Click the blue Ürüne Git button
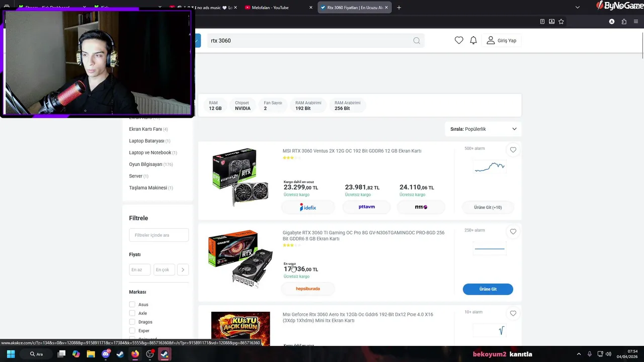The width and height of the screenshot is (644, 362). pyautogui.click(x=488, y=289)
